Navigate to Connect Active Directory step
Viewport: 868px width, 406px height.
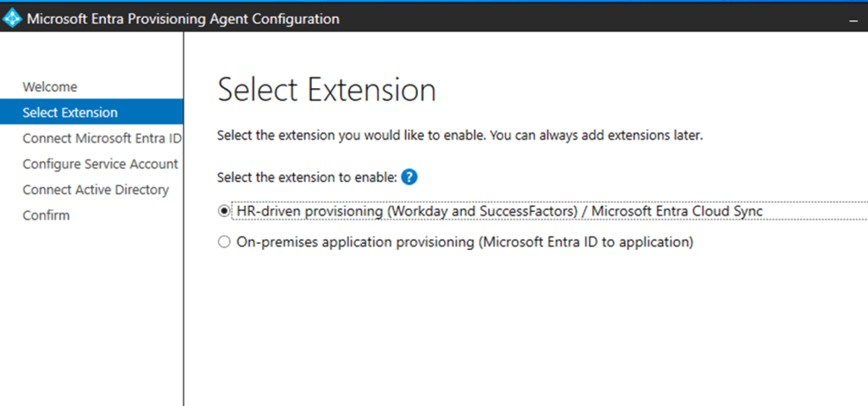tap(96, 190)
